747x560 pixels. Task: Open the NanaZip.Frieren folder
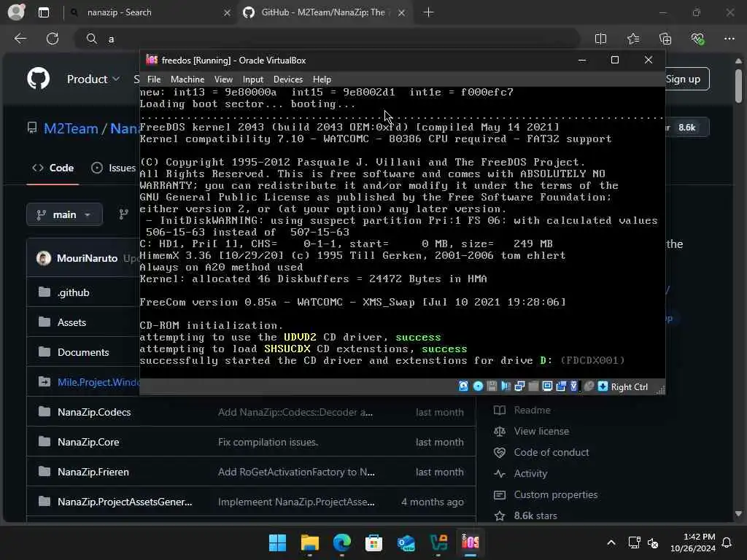[93, 472]
